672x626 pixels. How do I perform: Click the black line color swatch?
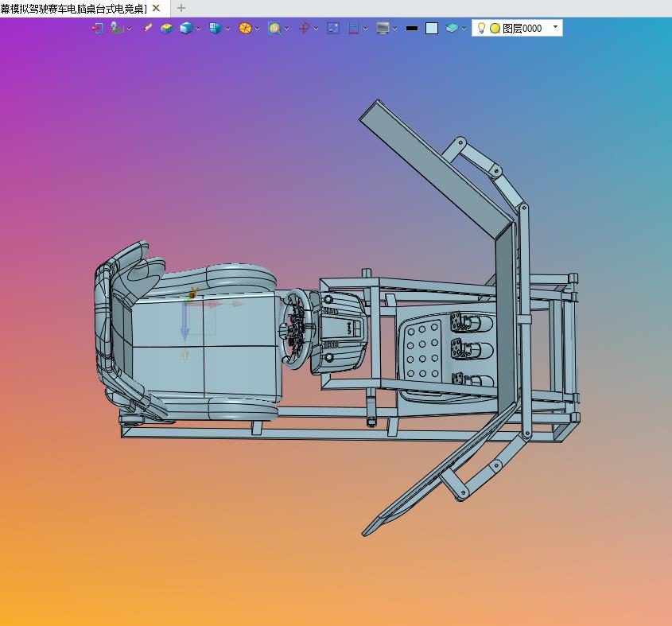tap(412, 29)
